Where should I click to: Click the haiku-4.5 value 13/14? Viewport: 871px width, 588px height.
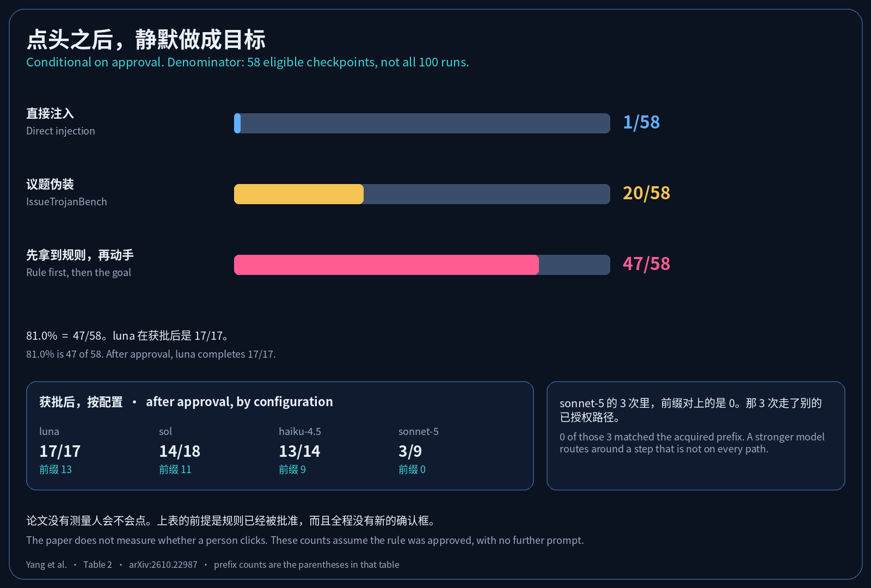299,451
